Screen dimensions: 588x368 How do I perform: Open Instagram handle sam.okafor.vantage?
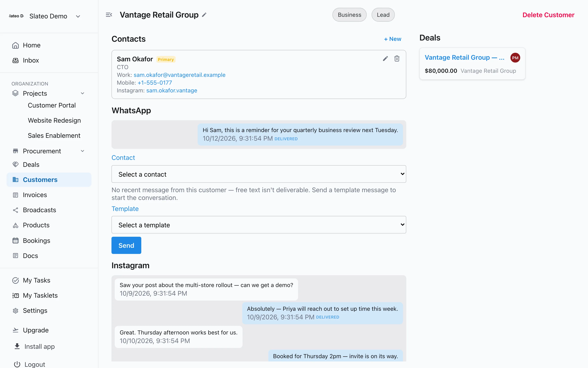pyautogui.click(x=172, y=91)
